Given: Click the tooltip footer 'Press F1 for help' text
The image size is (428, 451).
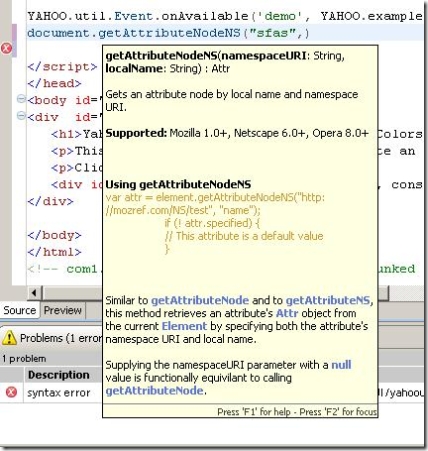Looking at the screenshot, I should (297, 412).
